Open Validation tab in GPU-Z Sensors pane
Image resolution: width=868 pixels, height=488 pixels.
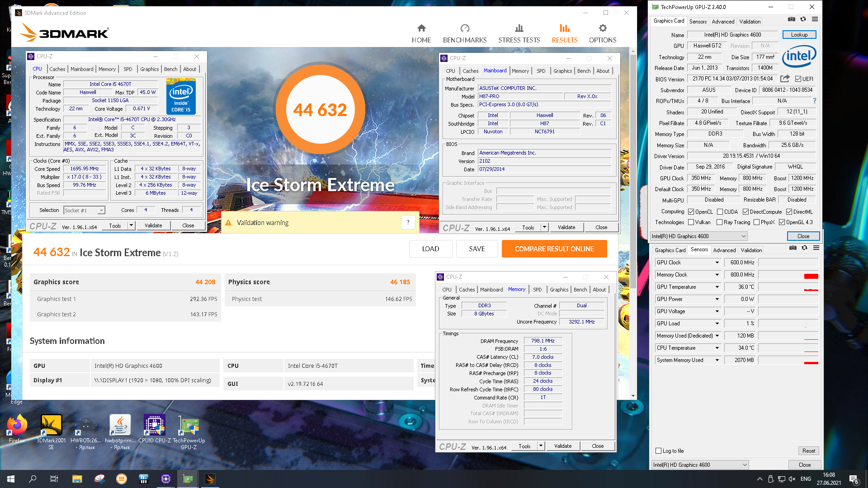[x=751, y=250]
